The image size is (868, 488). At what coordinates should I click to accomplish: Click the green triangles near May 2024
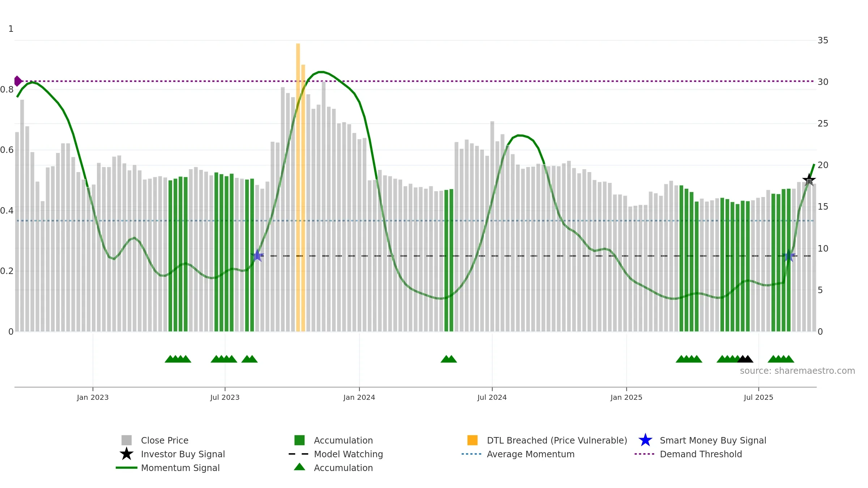point(448,359)
